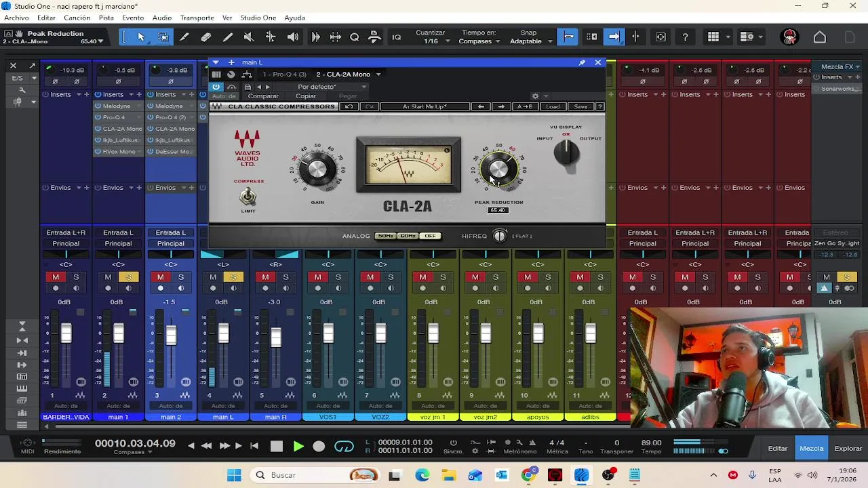Viewport: 868px width, 488px height.
Task: Open the Transporte menu
Action: pyautogui.click(x=197, y=18)
